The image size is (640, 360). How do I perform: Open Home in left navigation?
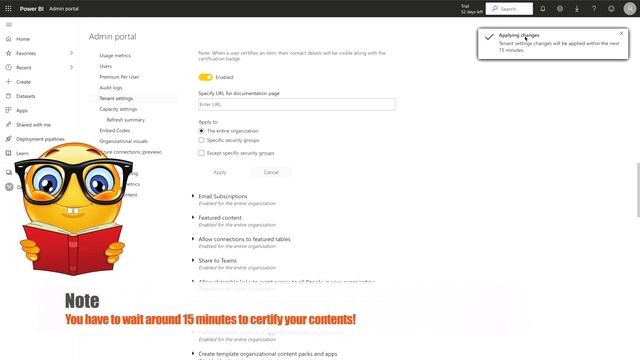tap(23, 39)
